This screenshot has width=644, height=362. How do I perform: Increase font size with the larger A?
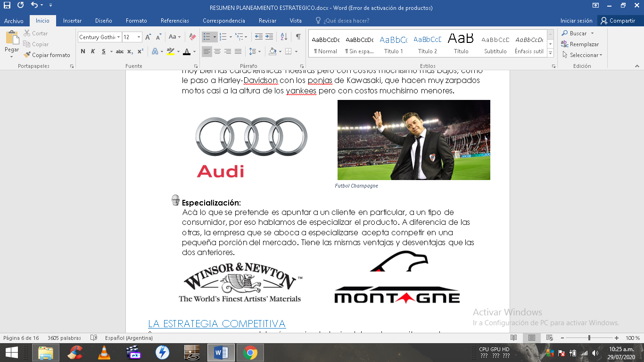[x=148, y=37]
